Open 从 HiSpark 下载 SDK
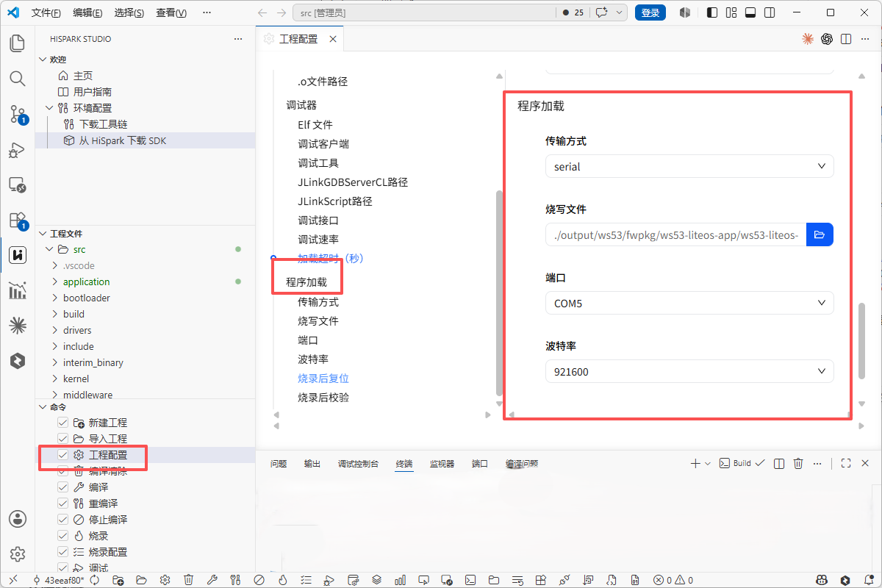The height and width of the screenshot is (588, 882). click(123, 140)
